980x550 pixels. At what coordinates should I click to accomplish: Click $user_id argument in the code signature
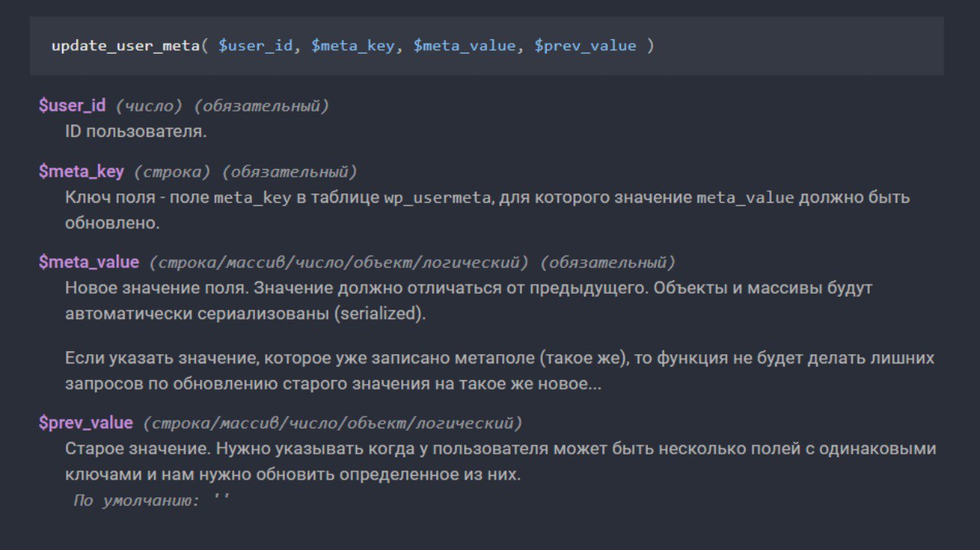pyautogui.click(x=256, y=46)
